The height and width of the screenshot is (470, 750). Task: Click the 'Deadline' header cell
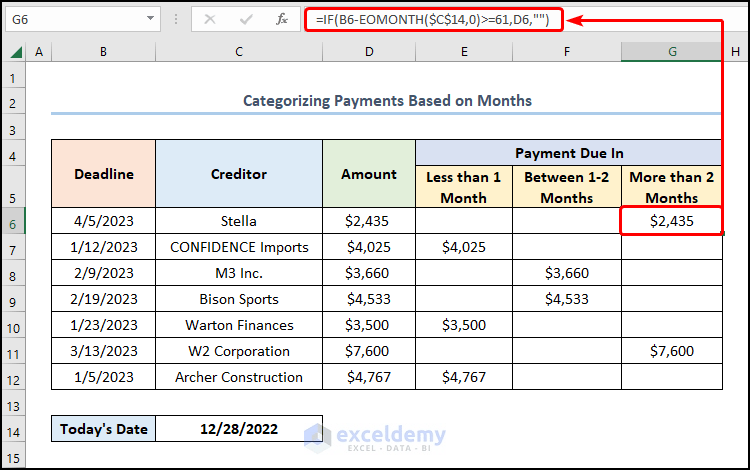click(x=103, y=174)
